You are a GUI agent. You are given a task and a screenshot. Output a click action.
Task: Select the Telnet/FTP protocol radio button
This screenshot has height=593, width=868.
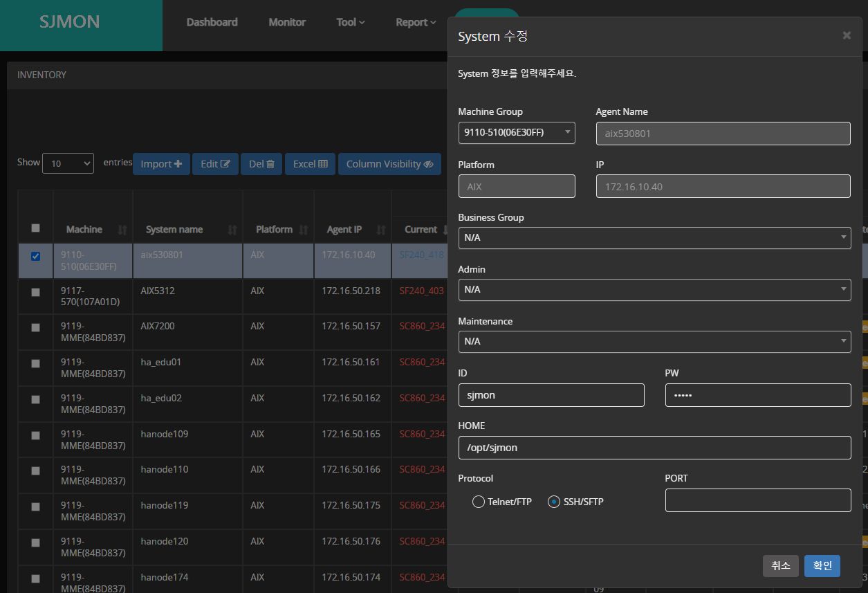tap(478, 502)
